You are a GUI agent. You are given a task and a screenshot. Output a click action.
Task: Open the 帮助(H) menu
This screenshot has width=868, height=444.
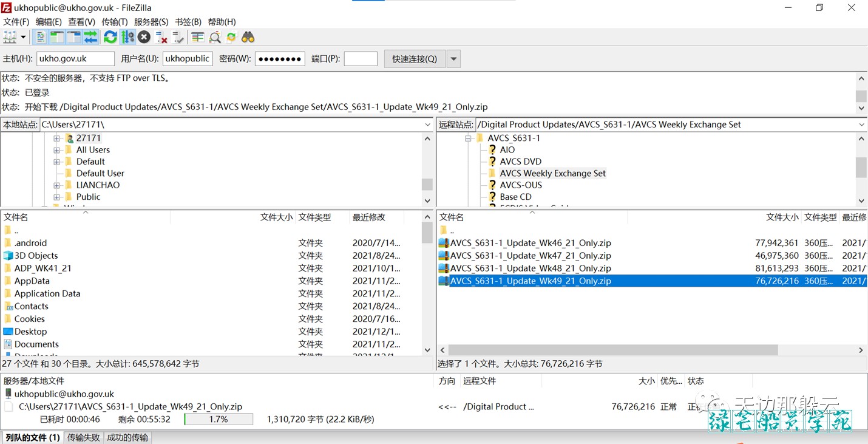click(x=222, y=22)
